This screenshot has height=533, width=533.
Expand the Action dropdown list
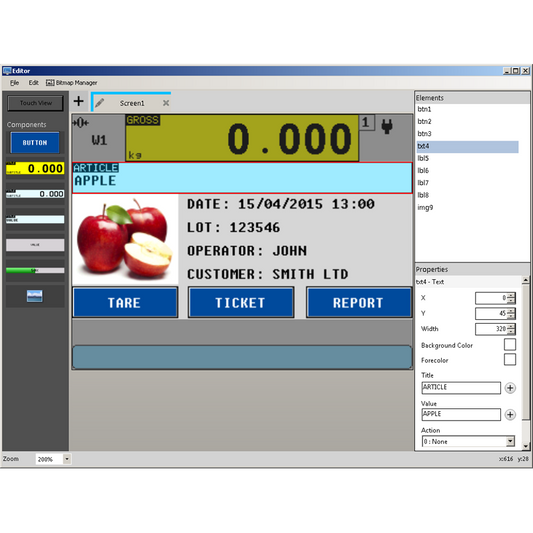pyautogui.click(x=510, y=442)
